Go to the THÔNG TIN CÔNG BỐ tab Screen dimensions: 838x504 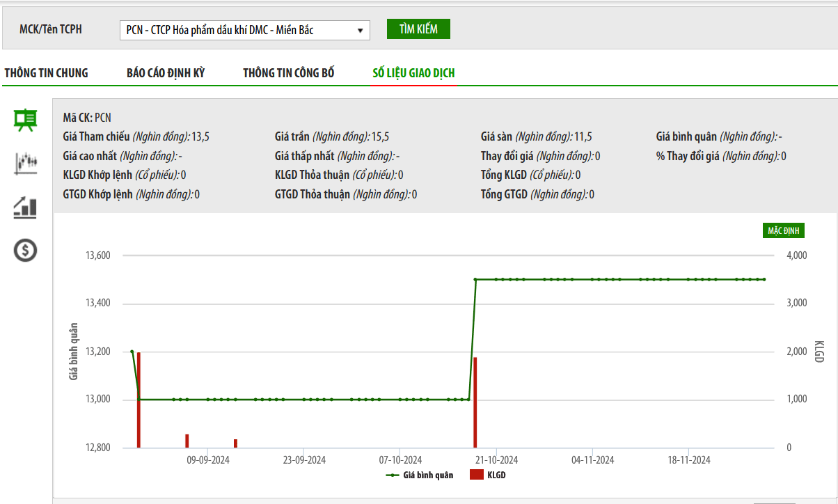[x=289, y=73]
